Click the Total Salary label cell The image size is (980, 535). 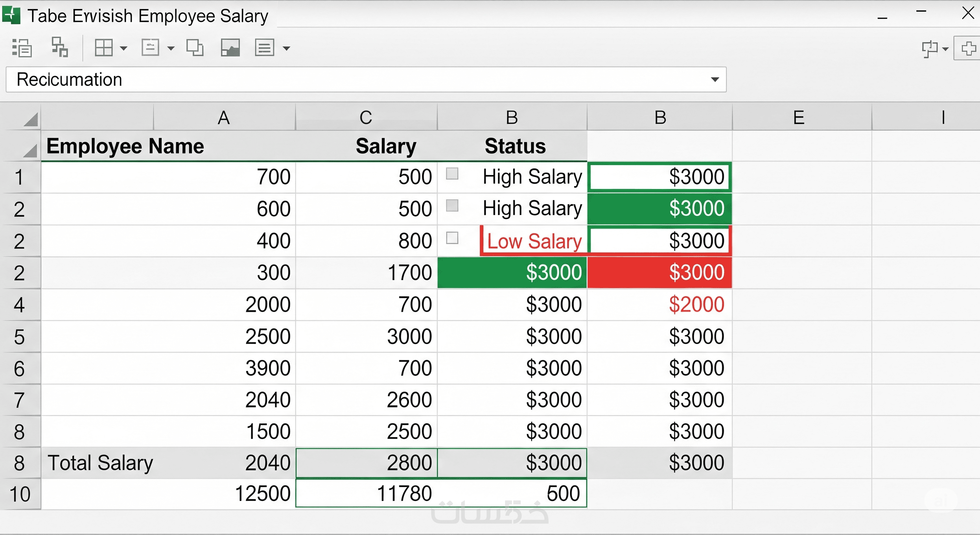[x=101, y=463]
